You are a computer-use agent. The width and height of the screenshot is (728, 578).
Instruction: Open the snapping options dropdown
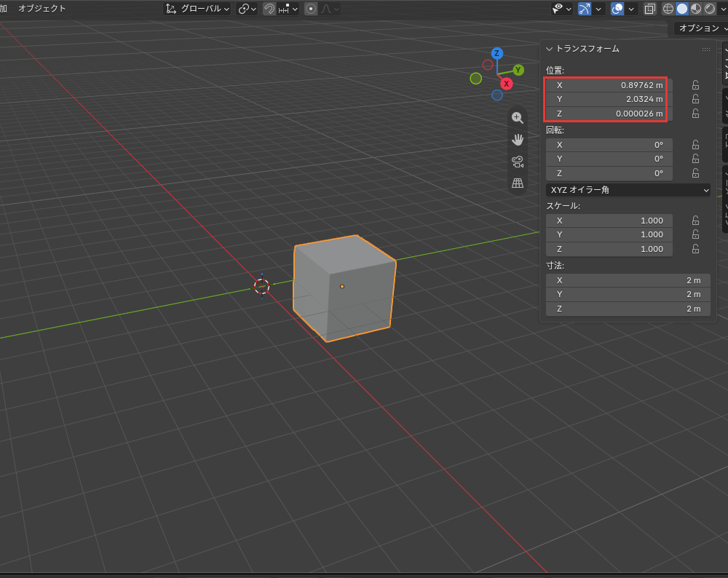[x=288, y=9]
